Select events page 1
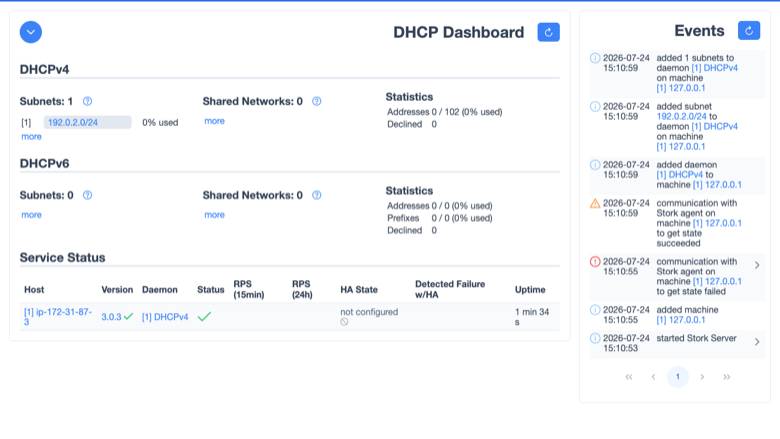The height and width of the screenshot is (439, 780). tap(678, 377)
